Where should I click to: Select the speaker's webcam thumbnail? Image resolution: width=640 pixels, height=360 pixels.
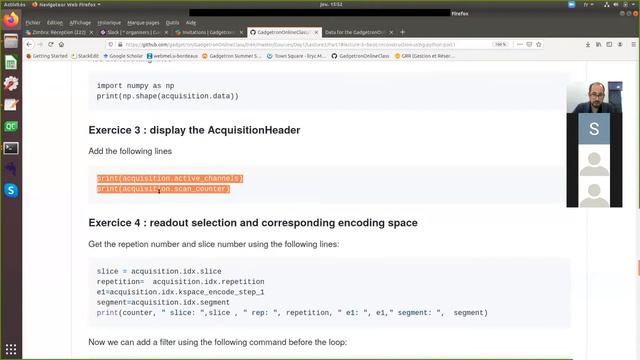click(x=594, y=98)
